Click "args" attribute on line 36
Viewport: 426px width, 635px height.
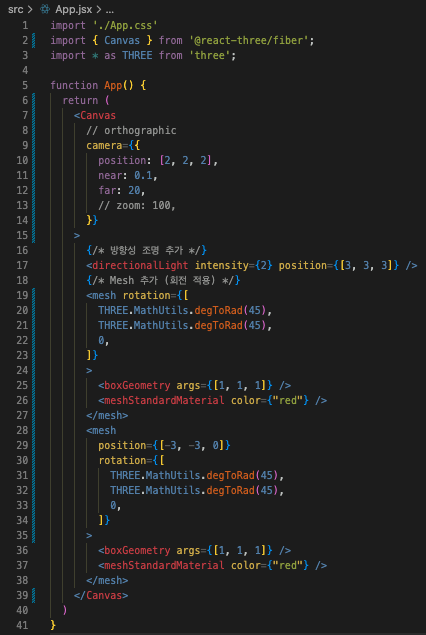(x=188, y=550)
